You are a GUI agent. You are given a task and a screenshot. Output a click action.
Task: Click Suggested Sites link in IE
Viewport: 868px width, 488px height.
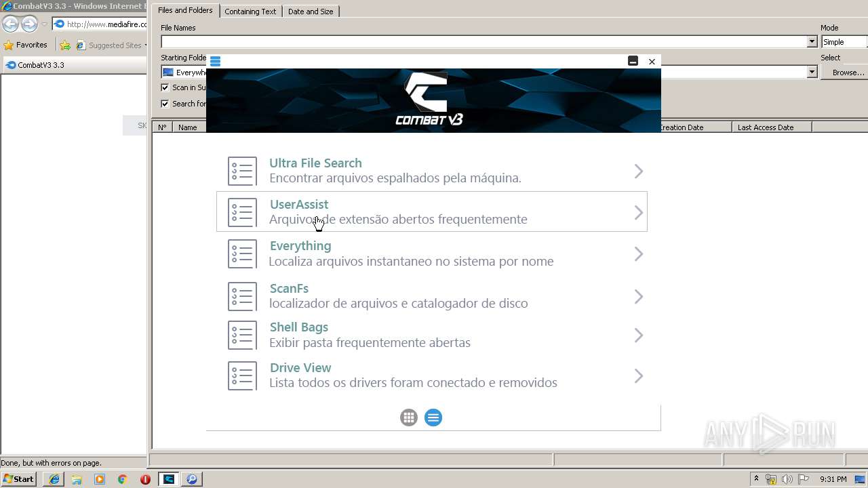pyautogui.click(x=110, y=45)
